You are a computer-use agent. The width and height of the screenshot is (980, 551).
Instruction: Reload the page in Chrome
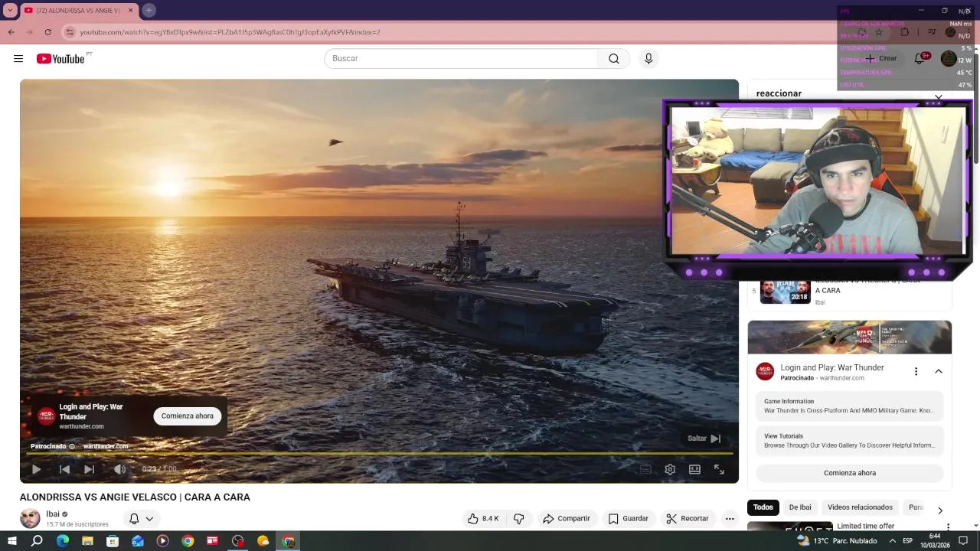tap(47, 32)
